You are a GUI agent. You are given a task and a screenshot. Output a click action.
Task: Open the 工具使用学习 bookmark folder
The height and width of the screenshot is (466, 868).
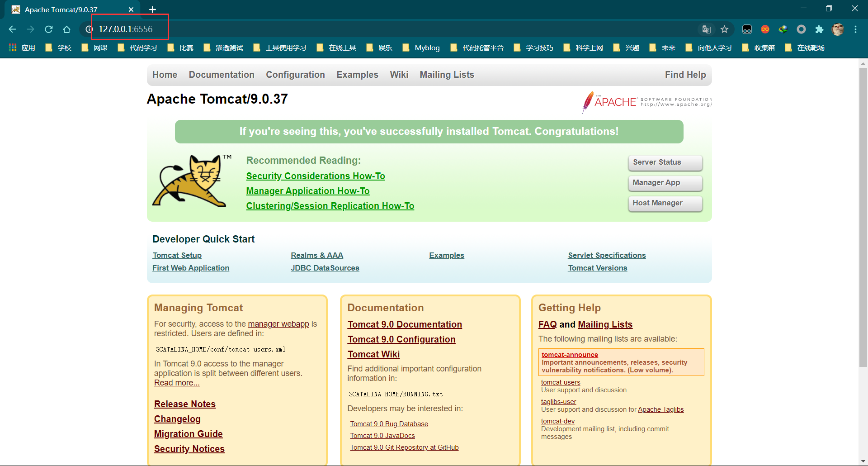[x=280, y=48]
